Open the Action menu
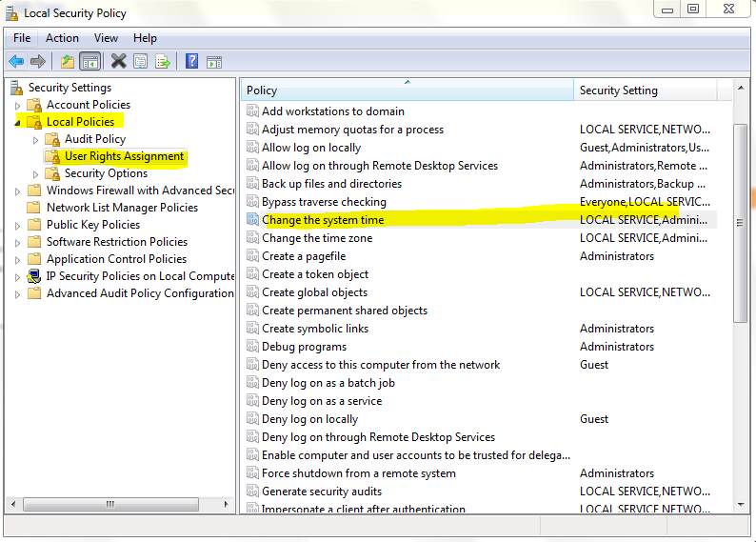The width and height of the screenshot is (756, 542). click(62, 38)
